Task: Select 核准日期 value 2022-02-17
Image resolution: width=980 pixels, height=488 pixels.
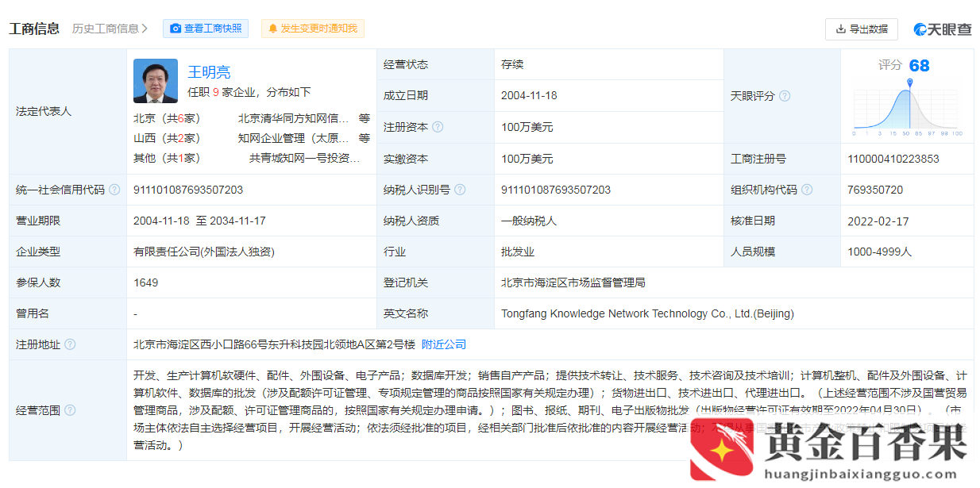Action: coord(878,221)
